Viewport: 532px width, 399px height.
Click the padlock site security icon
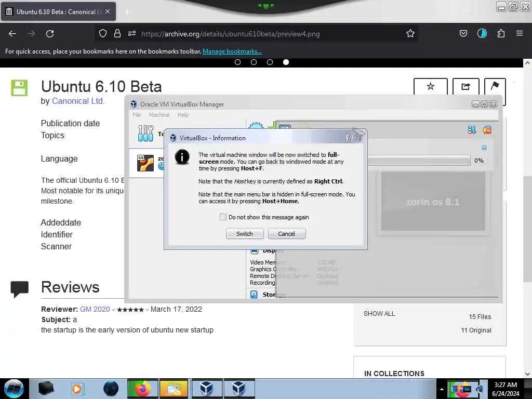[117, 33]
